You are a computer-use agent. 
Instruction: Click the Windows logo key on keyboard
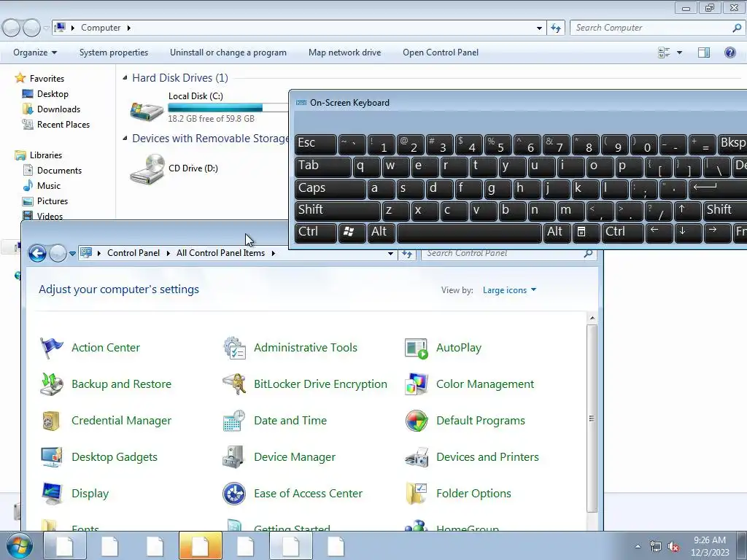click(352, 232)
